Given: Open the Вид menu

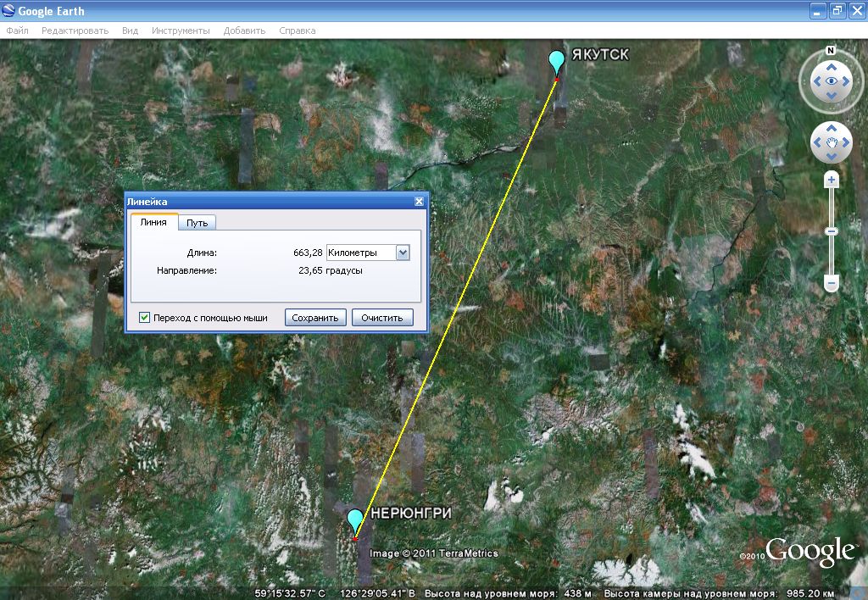Looking at the screenshot, I should (x=130, y=31).
